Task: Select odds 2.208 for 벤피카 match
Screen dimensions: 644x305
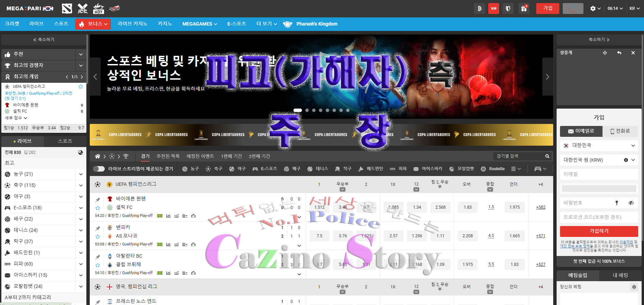Action: point(468,236)
